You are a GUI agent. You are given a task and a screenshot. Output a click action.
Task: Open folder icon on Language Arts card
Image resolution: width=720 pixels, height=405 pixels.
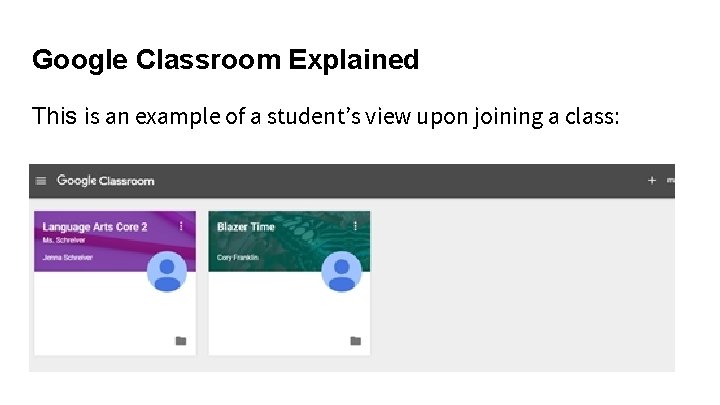[181, 341]
